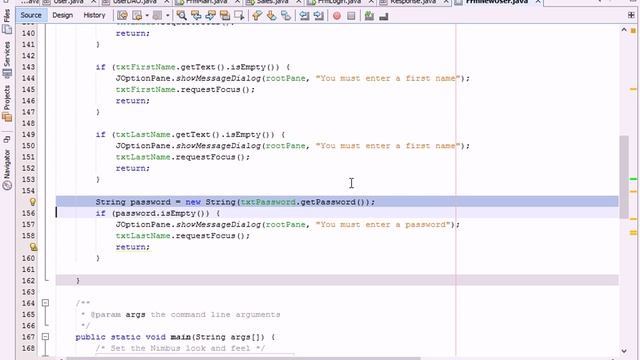This screenshot has width=640, height=360.
Task: Click the small restore icon above Navigator
Action: (7, 140)
